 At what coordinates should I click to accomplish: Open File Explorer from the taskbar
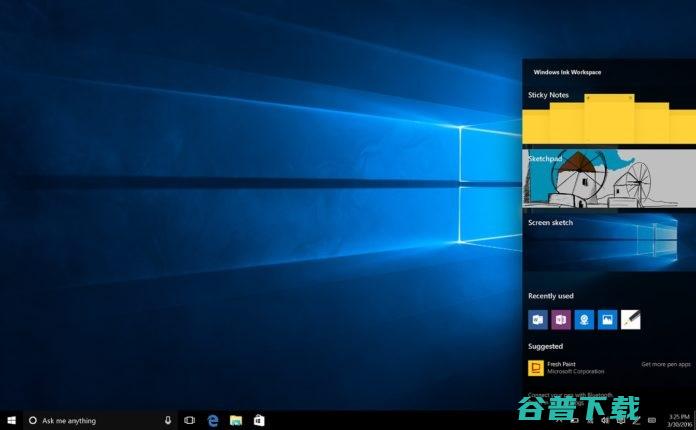[x=236, y=420]
